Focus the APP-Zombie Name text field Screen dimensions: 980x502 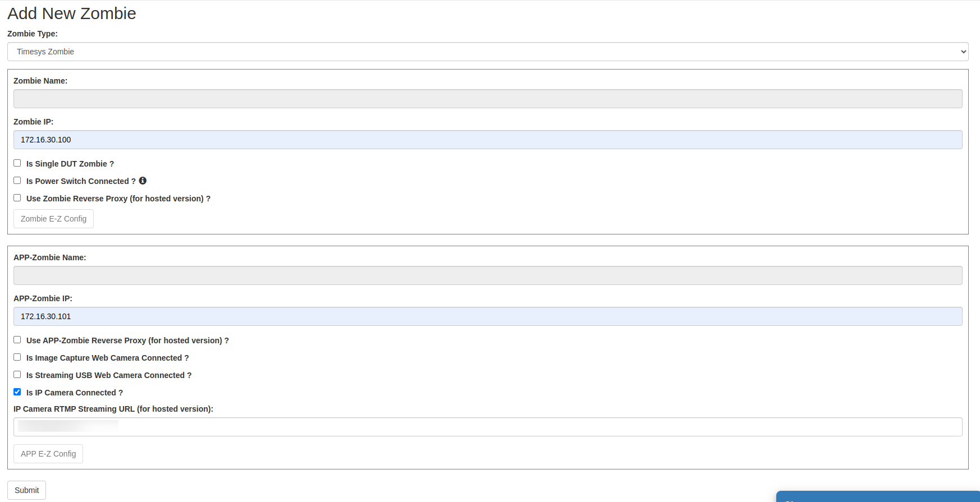point(488,275)
